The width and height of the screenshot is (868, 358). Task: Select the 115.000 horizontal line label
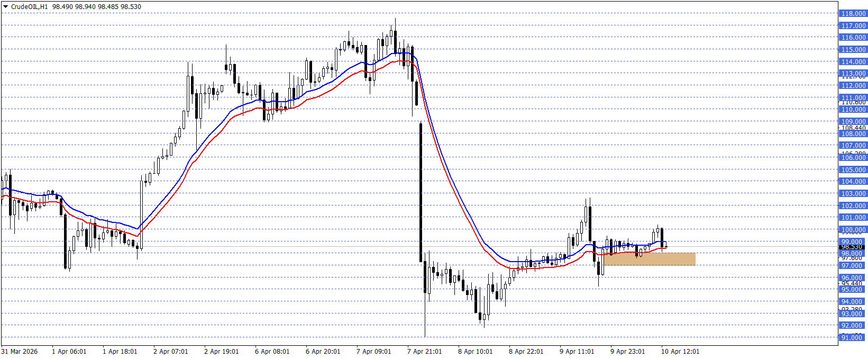[853, 49]
